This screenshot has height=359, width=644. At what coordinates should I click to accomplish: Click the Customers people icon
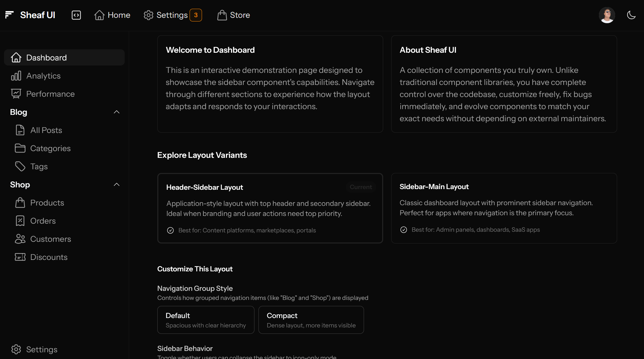[20, 239]
